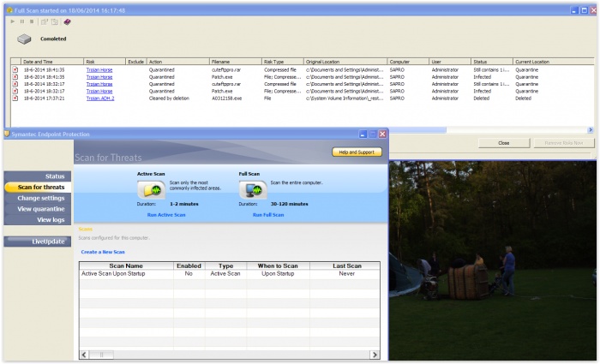
Task: Click the completed scan drive icon
Action: [x=25, y=39]
